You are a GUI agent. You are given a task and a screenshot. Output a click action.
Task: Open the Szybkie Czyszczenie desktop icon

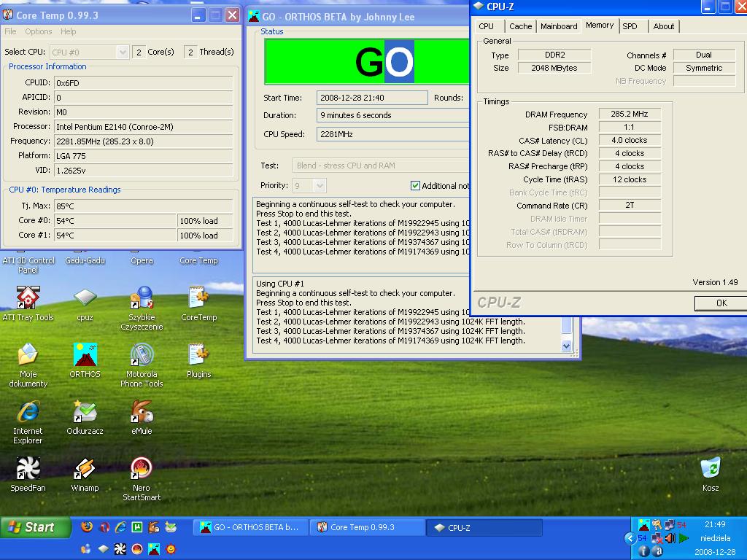click(x=142, y=307)
